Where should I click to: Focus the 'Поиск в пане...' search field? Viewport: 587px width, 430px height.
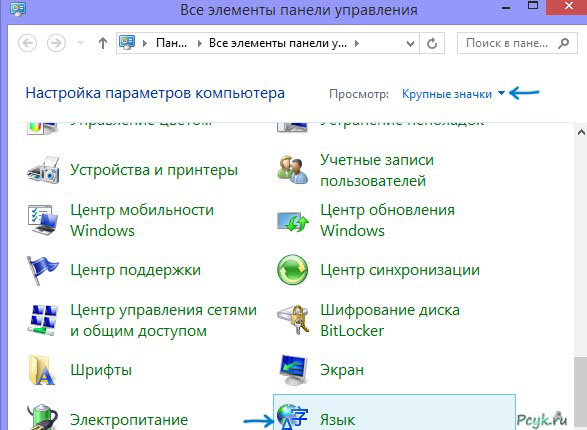(x=517, y=43)
